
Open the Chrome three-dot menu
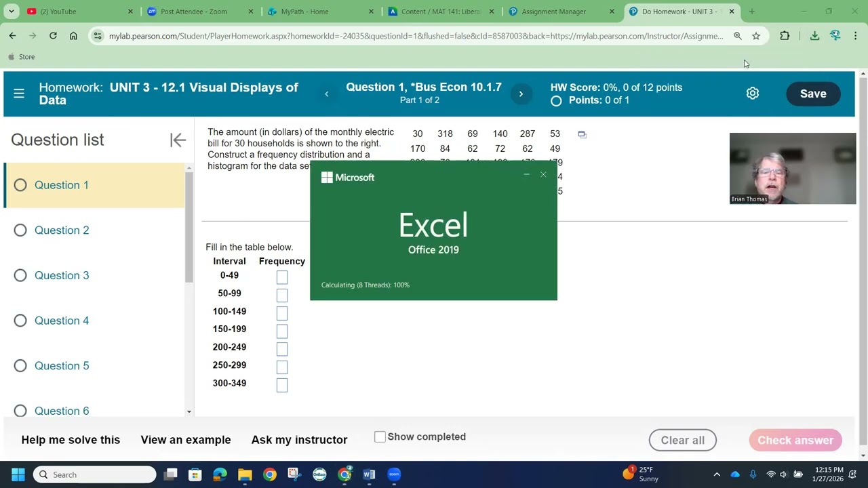pyautogui.click(x=855, y=36)
